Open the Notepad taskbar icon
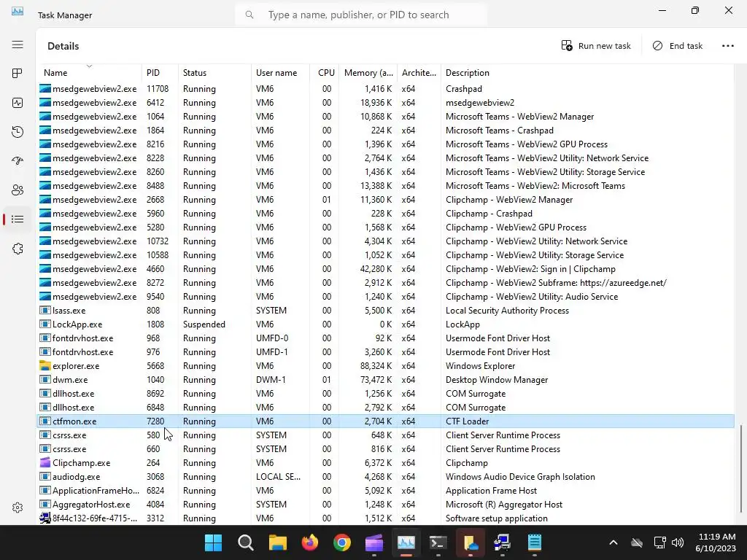Viewport: 747px width, 560px height. (535, 542)
